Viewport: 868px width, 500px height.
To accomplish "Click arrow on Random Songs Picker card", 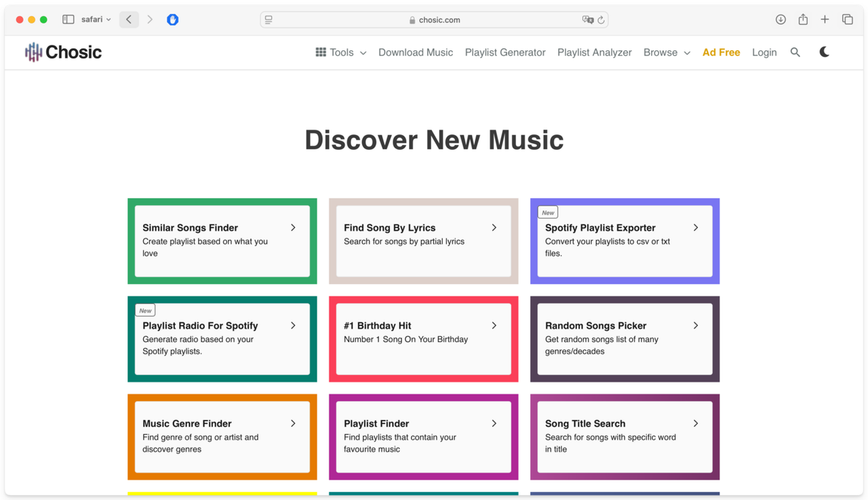I will pos(696,326).
